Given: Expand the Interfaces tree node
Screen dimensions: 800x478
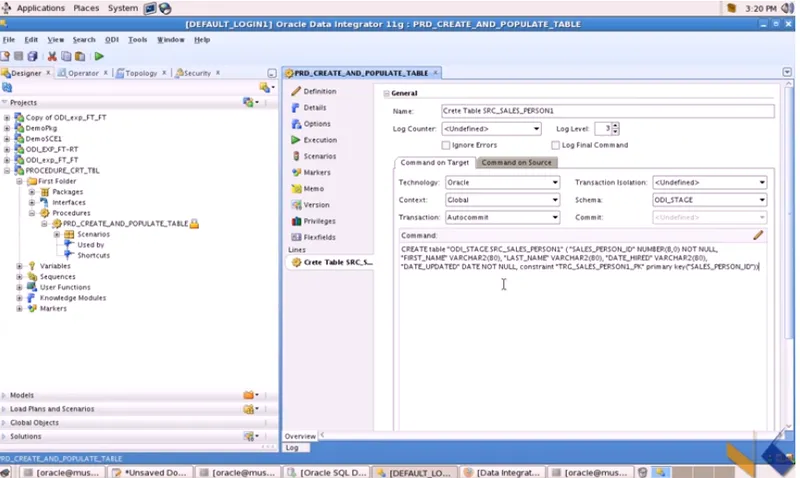Looking at the screenshot, I should (x=32, y=203).
